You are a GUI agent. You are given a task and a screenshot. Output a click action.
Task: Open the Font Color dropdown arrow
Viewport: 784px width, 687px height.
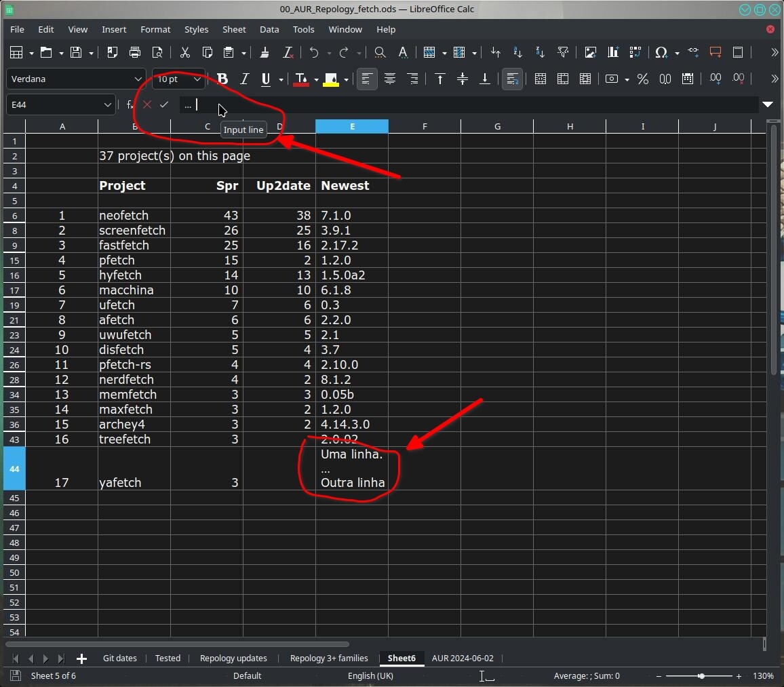coord(316,79)
